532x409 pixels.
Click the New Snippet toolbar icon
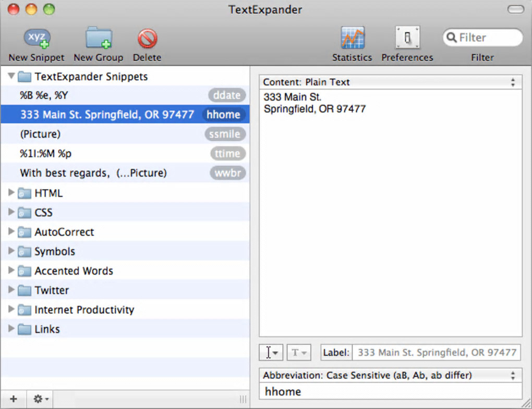pyautogui.click(x=37, y=39)
